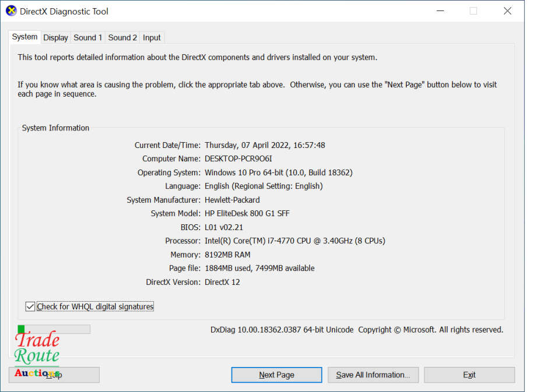554x392 pixels.
Task: Click the Trade Route Auctions logo
Action: (37, 353)
